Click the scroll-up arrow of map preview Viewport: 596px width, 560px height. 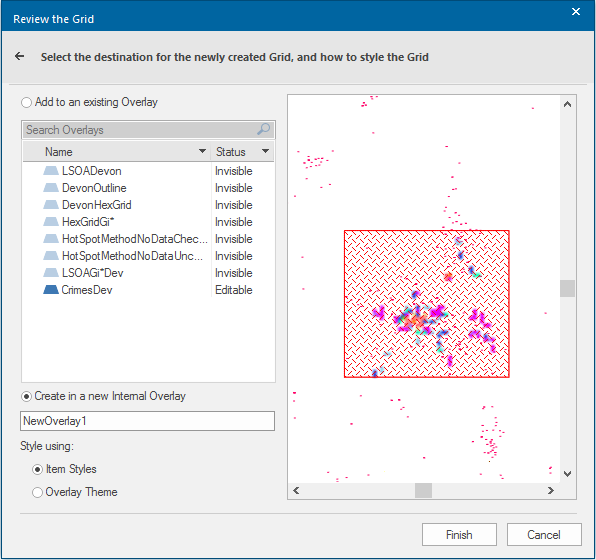[567, 104]
